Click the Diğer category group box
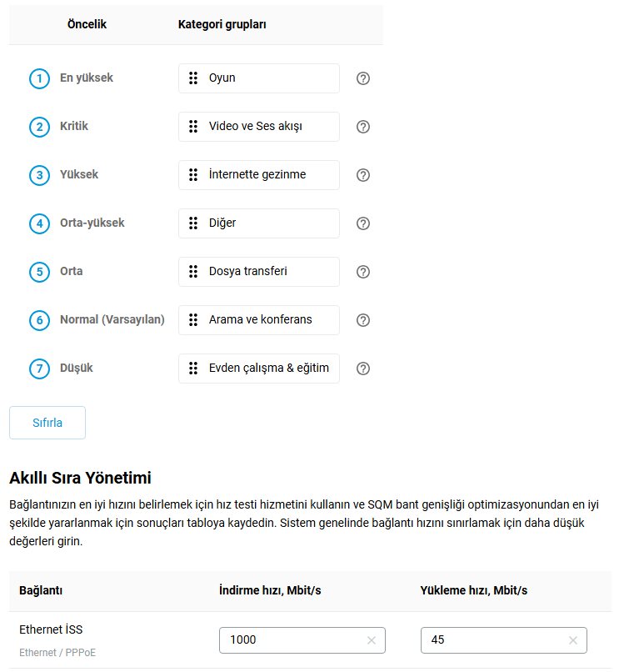This screenshot has height=672, width=619. pyautogui.click(x=259, y=223)
